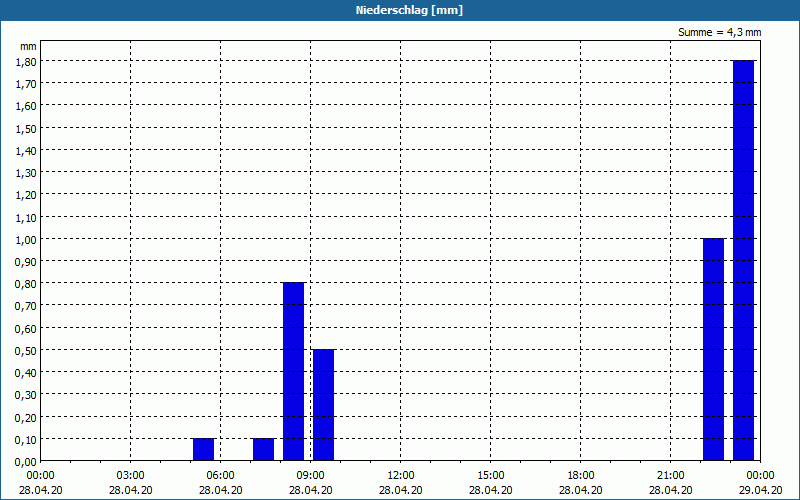Select the bar reaching 1,00 mm
The width and height of the screenshot is (800, 500).
713,349
